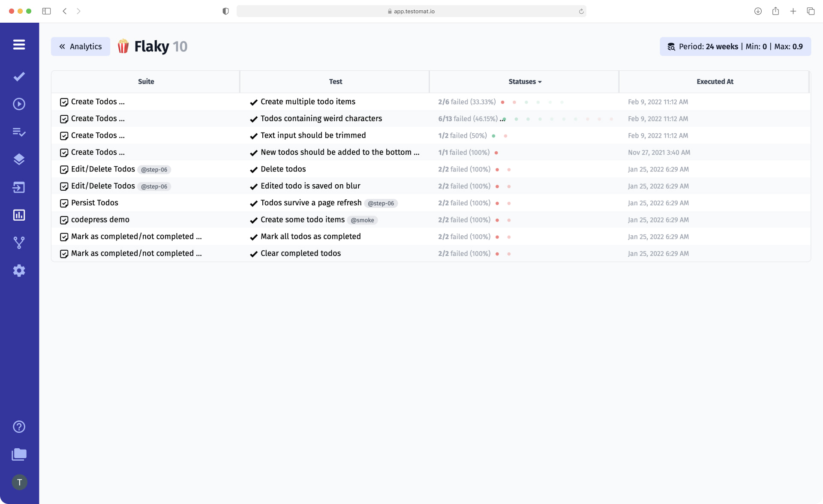Open the Runs section via play icon

click(19, 104)
